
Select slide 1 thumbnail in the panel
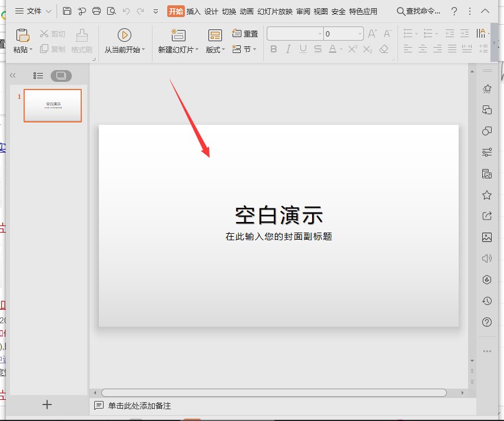click(52, 105)
